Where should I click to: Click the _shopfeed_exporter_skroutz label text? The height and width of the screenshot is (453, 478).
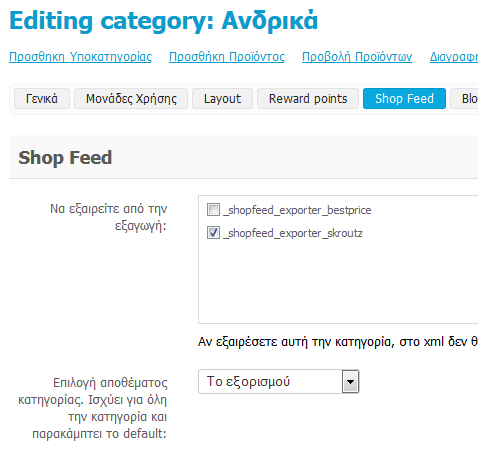pyautogui.click(x=293, y=233)
